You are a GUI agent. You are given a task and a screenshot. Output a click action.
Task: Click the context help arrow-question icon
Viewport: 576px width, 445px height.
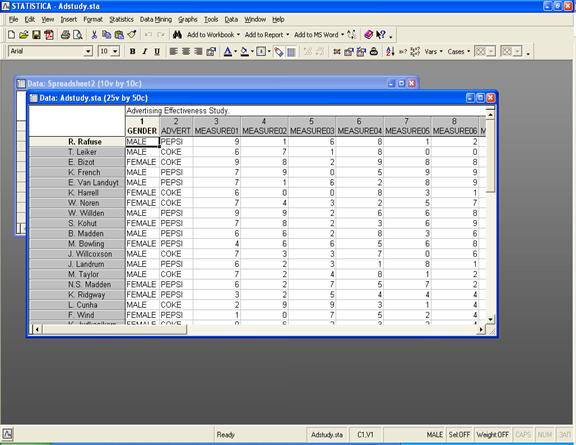tap(381, 35)
